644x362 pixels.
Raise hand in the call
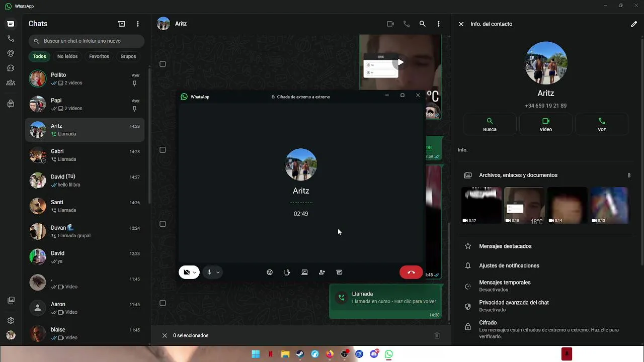pos(287,272)
